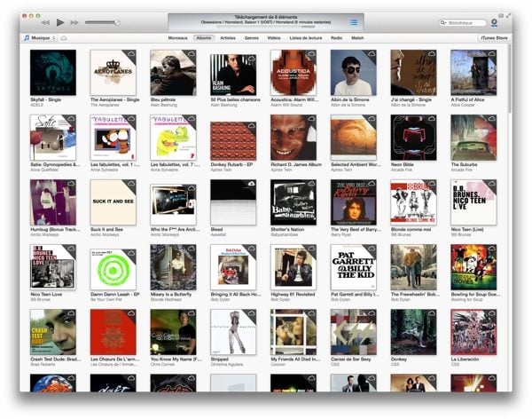Click the cloud badge on Bleu pétrole album
532x419 pixels.
click(x=192, y=54)
